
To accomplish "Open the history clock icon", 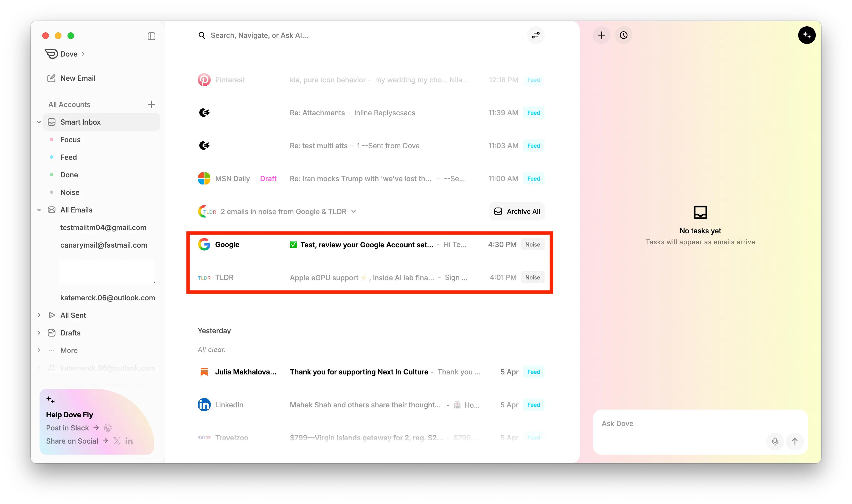I will pos(623,35).
